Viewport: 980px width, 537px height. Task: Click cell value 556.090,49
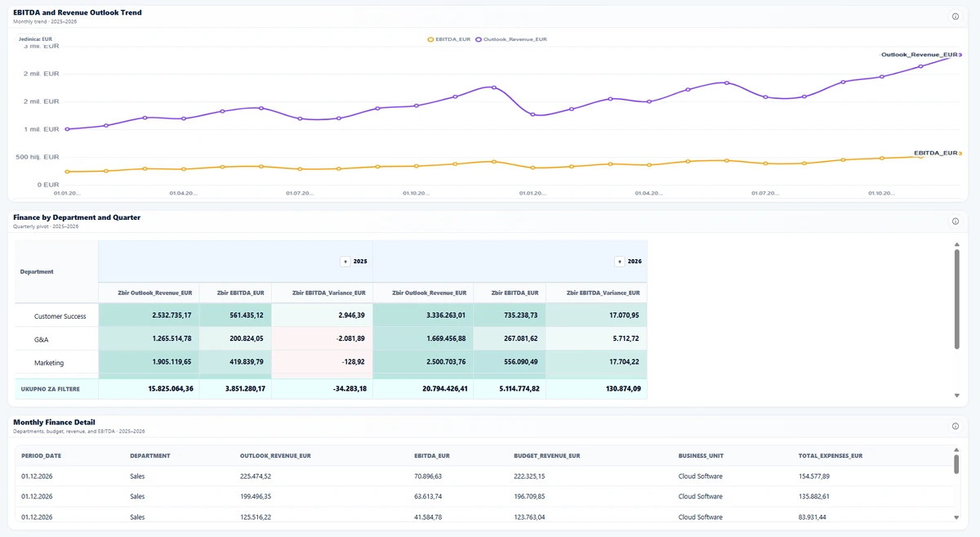[510, 362]
